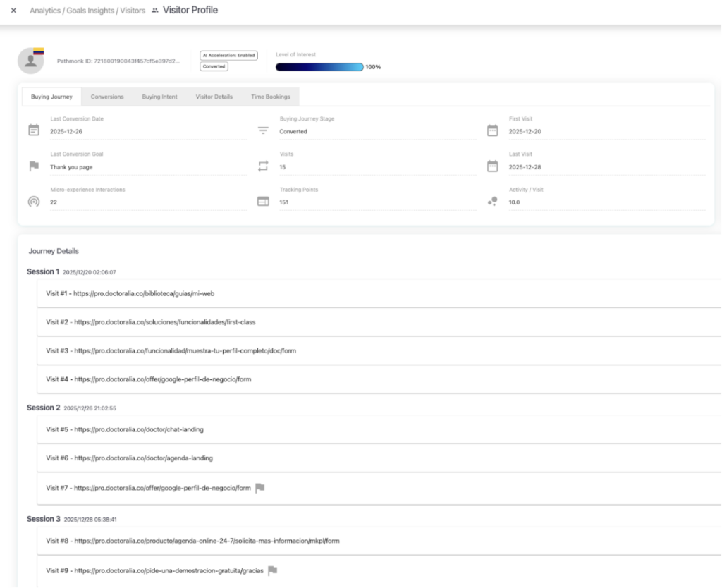Viewport: 722px width, 588px height.
Task: Click the Level of Interest progress bar
Action: point(319,67)
